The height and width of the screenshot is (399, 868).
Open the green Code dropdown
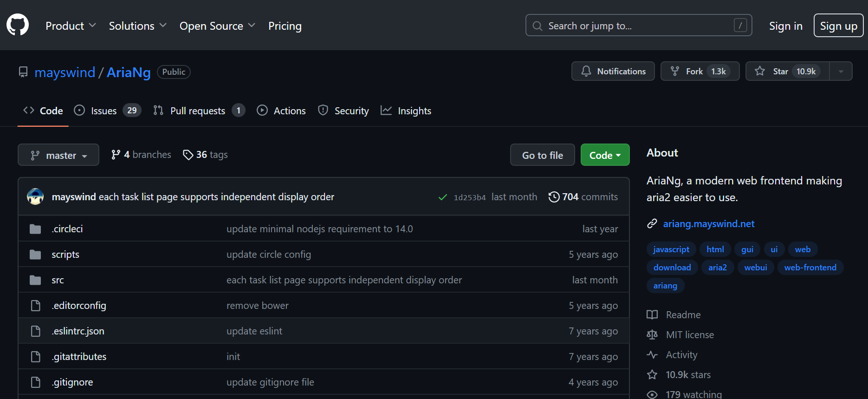click(604, 155)
